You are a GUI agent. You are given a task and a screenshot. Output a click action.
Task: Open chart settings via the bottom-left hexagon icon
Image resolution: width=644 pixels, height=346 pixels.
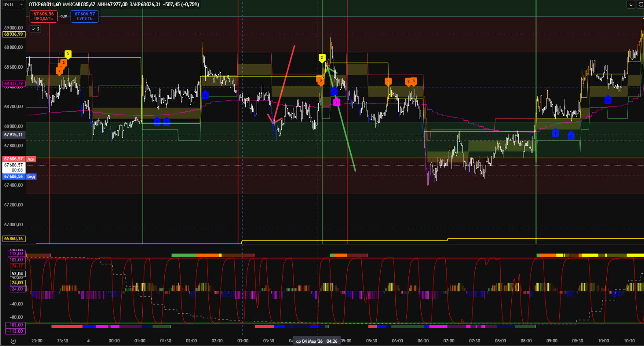(x=13, y=341)
